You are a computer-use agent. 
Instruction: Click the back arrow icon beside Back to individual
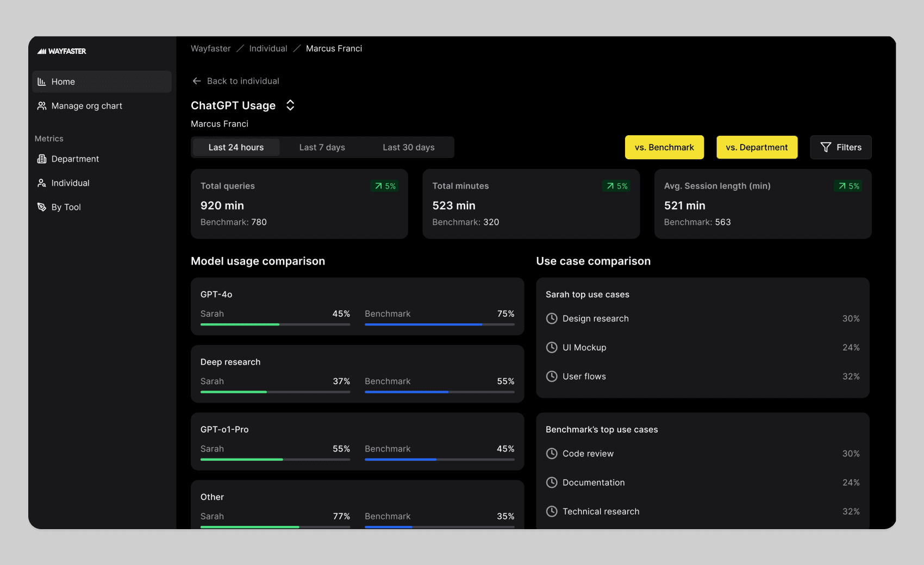[197, 81]
